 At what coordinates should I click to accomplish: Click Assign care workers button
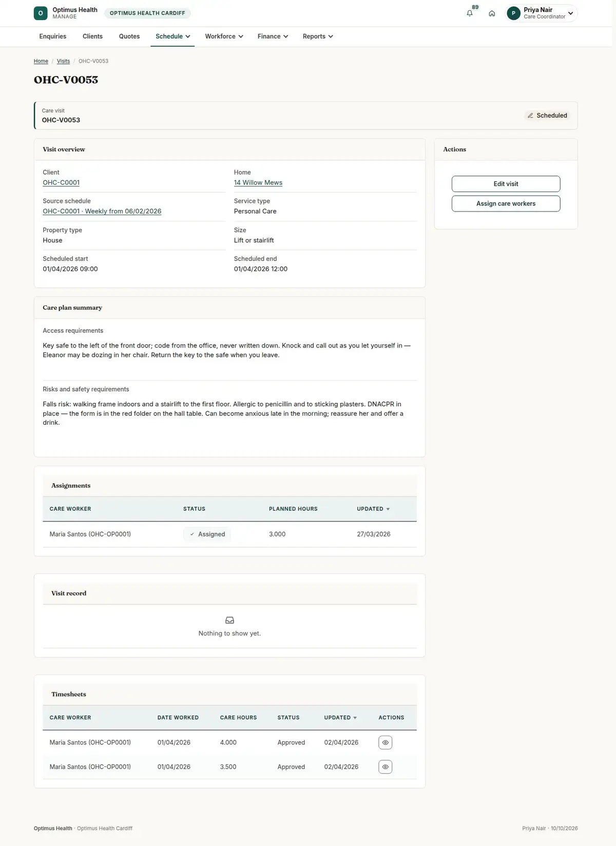(506, 203)
